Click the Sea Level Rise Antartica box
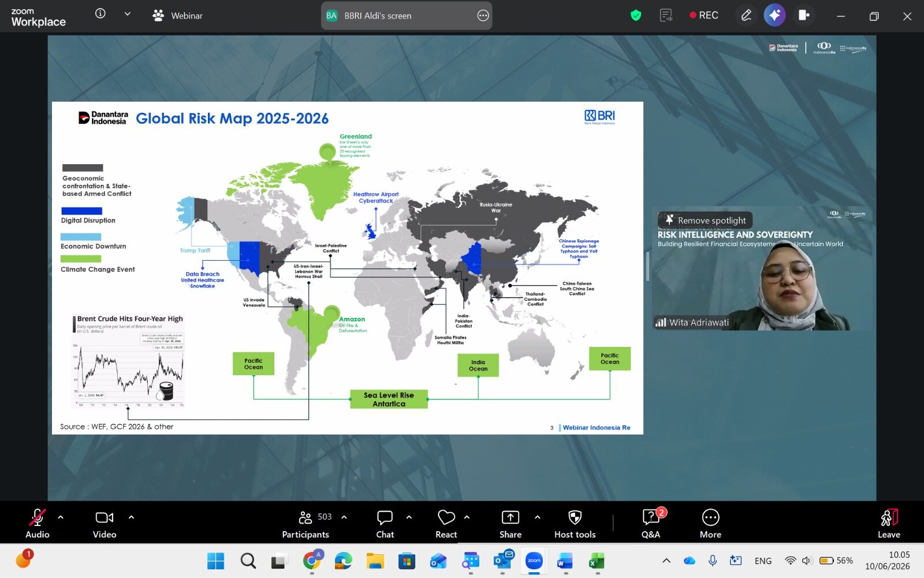The height and width of the screenshot is (578, 924). [389, 399]
